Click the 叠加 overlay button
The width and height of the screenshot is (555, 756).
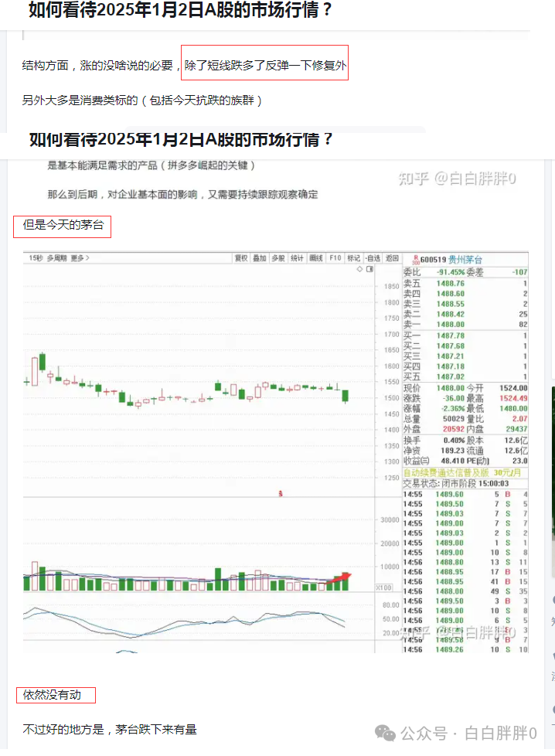[x=260, y=258]
